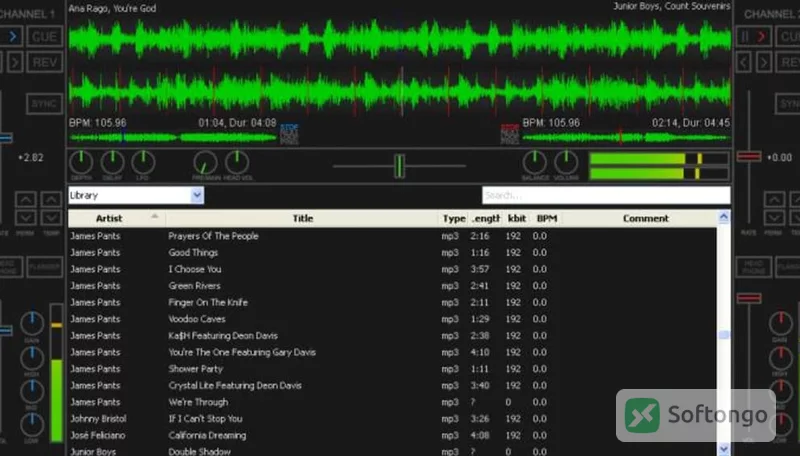This screenshot has height=456, width=800.
Task: Click the library scrollbar thumb
Action: coord(723,335)
